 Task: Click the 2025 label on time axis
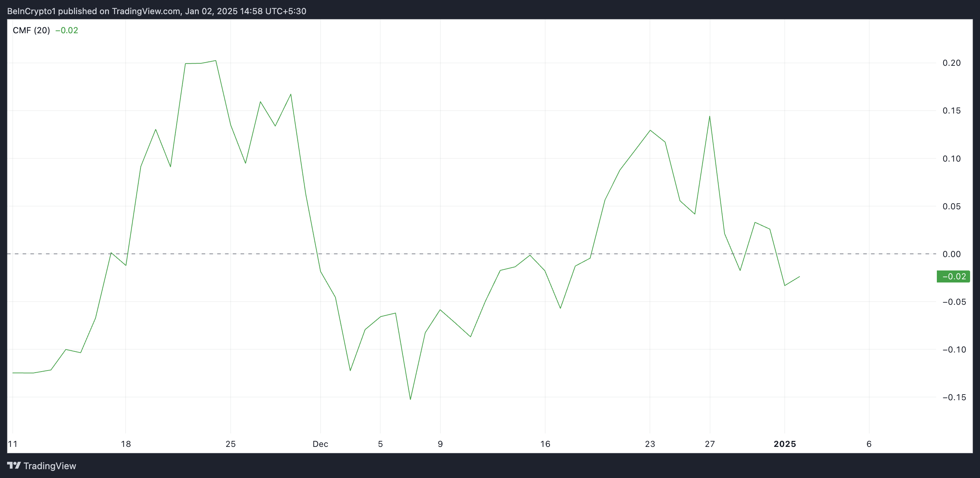pyautogui.click(x=784, y=444)
